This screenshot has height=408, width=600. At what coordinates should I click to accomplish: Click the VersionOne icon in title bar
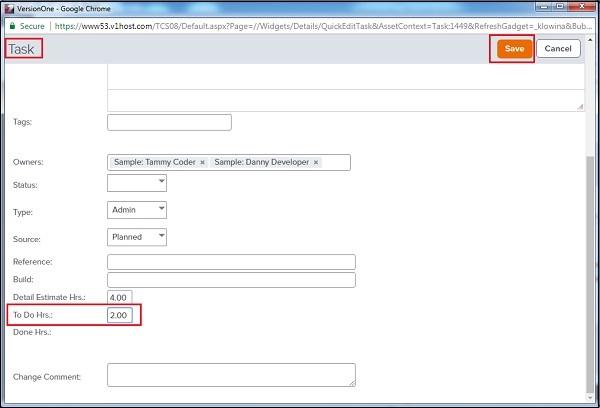tap(10, 8)
